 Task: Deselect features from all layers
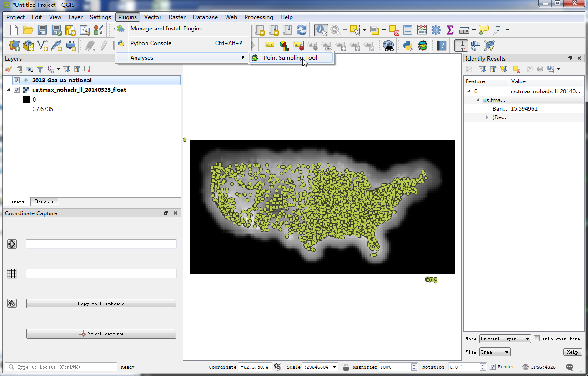point(394,30)
